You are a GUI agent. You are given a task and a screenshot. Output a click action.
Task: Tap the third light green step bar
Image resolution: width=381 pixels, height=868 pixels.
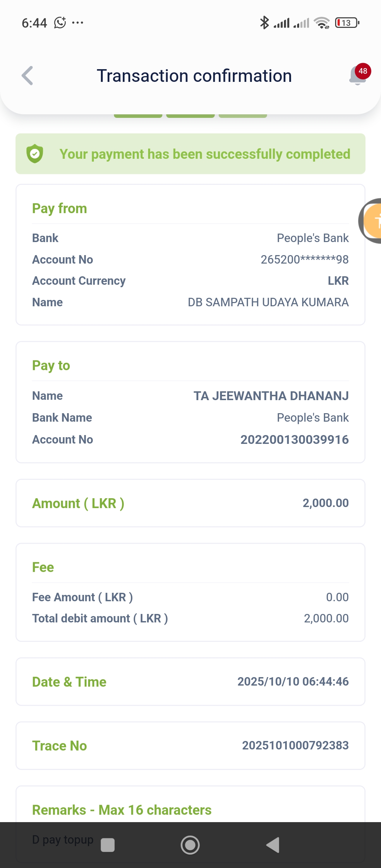243,115
